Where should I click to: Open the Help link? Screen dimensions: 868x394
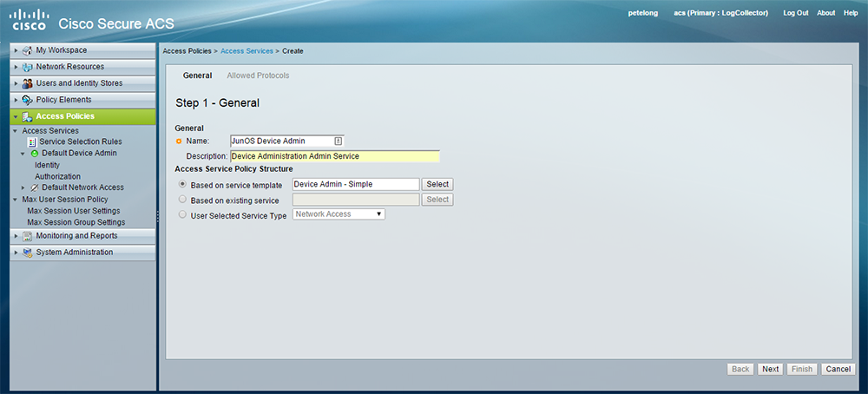point(851,13)
